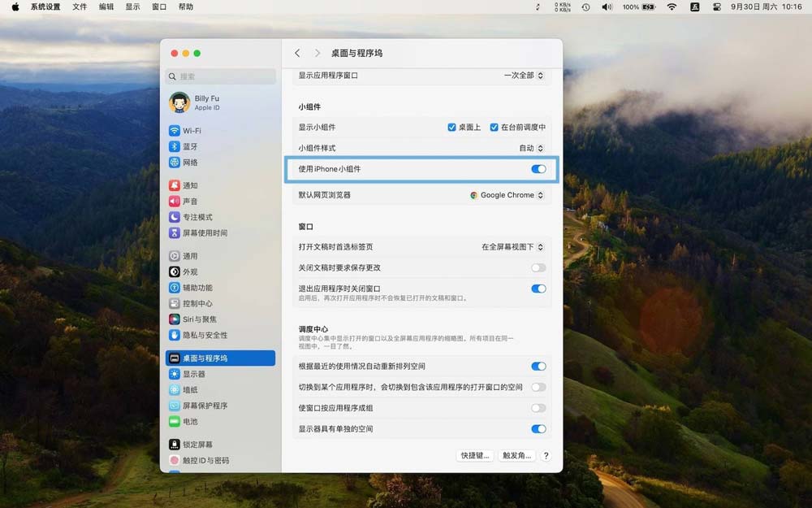Screen dimensions: 812x508
Task: Change the default browser from Google Chrome
Action: pos(506,195)
